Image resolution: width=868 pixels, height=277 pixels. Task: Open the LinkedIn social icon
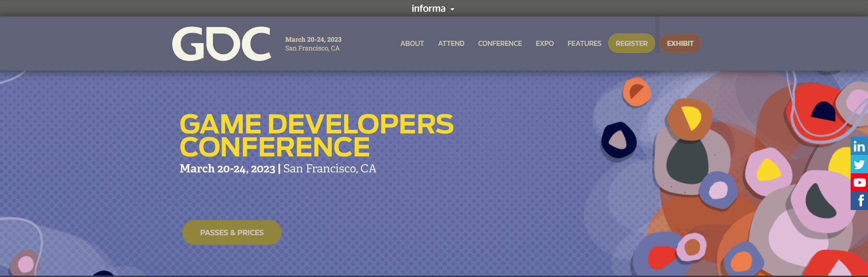click(859, 146)
